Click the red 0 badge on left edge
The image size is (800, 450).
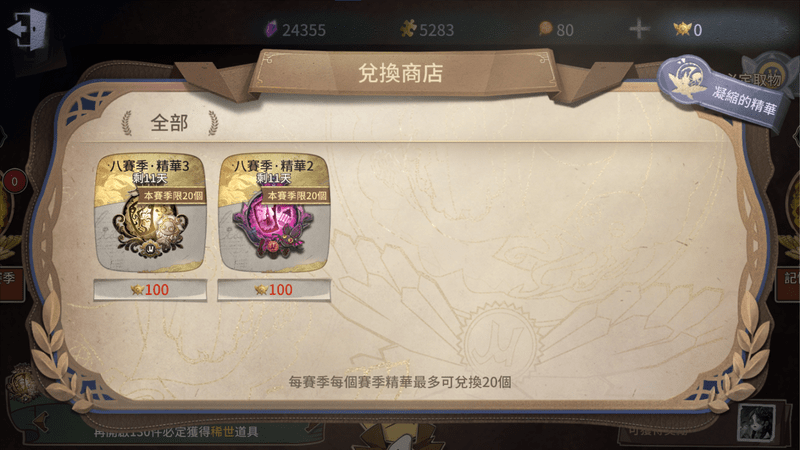click(14, 181)
